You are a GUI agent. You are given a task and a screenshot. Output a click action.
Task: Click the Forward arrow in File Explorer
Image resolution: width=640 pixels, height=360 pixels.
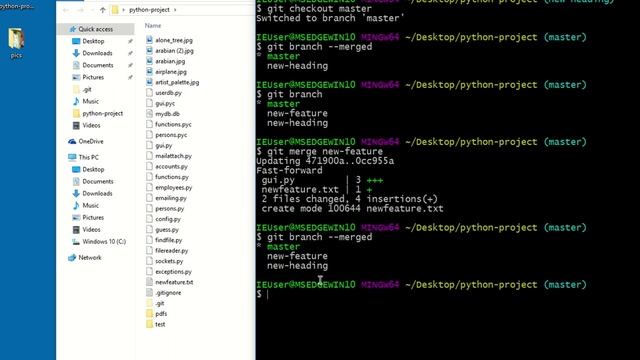click(x=80, y=10)
